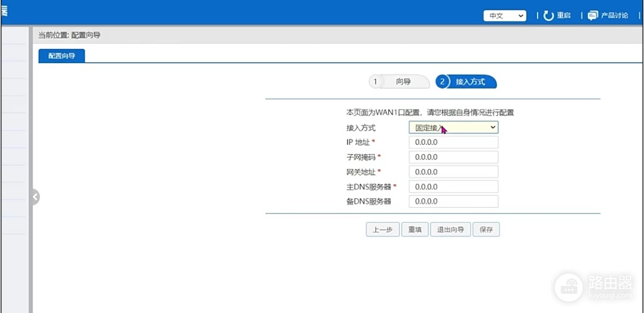This screenshot has height=313, width=644.
Task: Select wizard step 2 接入方式
Action: click(x=466, y=82)
